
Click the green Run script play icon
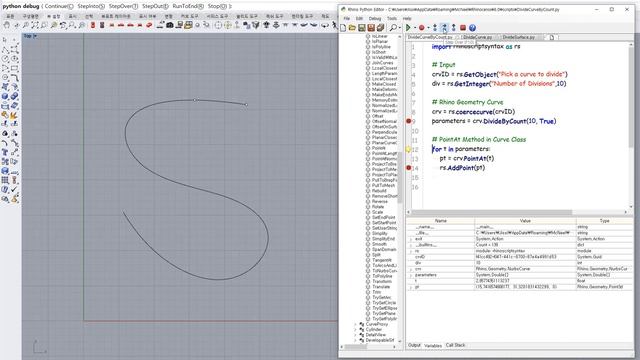click(x=408, y=28)
